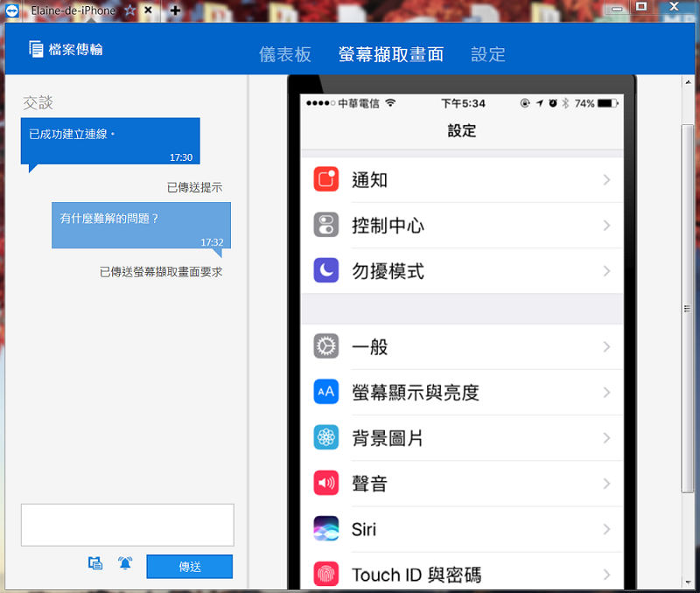Screen dimensions: 700x593
Task: Click the 通知 notifications icon
Action: (x=325, y=179)
